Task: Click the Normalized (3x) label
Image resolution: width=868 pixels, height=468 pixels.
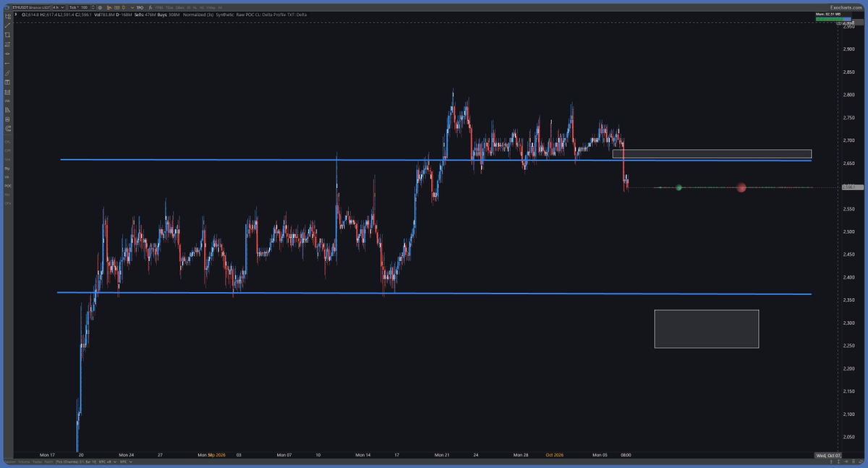Action: click(x=198, y=14)
